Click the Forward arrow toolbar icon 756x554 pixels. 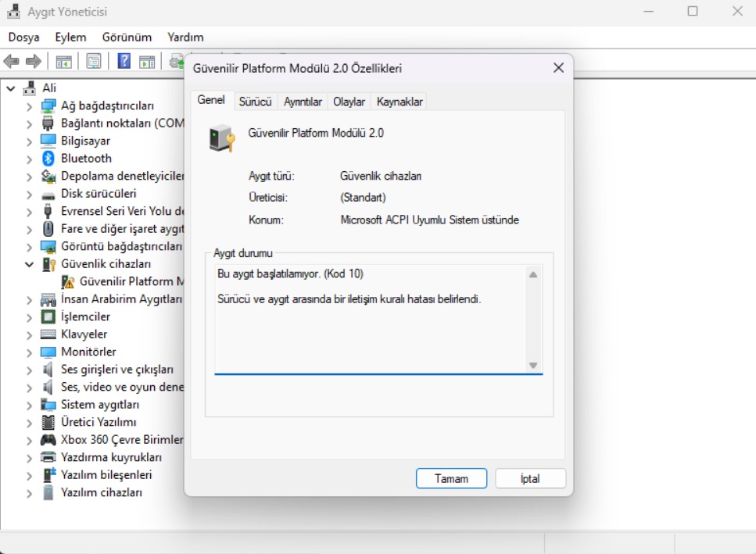point(34,61)
